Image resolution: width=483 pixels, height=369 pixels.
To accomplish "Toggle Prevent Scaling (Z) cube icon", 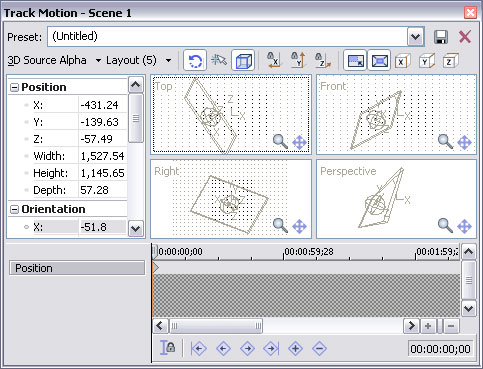I will (451, 61).
